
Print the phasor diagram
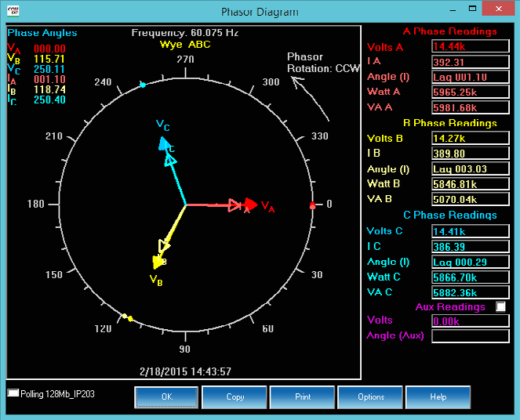pyautogui.click(x=303, y=396)
